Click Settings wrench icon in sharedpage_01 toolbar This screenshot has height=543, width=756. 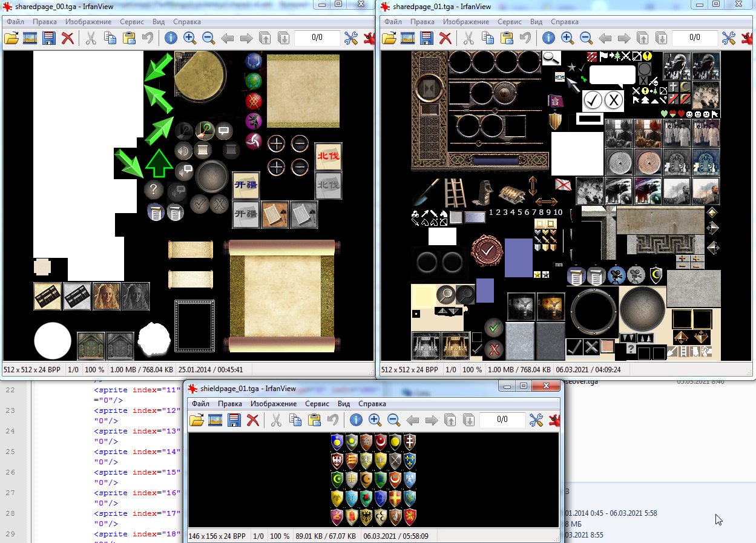pyautogui.click(x=728, y=38)
